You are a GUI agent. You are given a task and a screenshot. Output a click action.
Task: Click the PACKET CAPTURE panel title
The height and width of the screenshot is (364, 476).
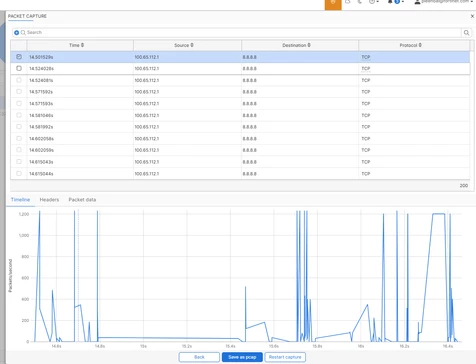tap(27, 16)
